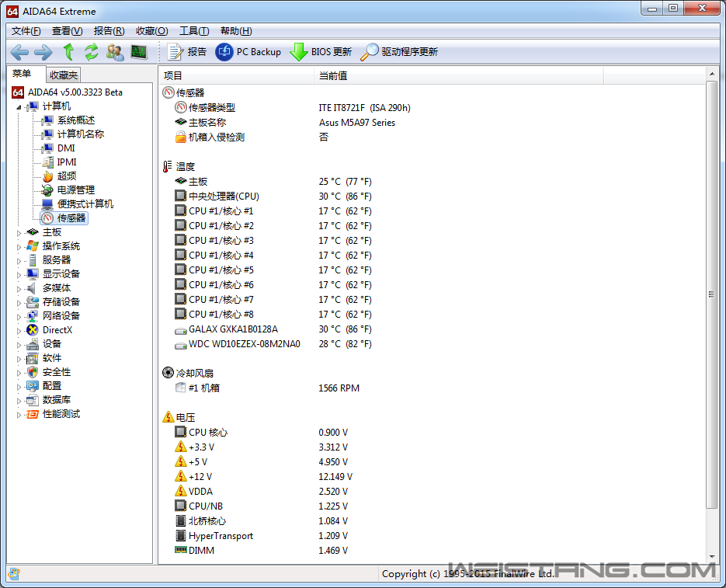Expand the DirectX tree node
726x588 pixels.
(19, 331)
